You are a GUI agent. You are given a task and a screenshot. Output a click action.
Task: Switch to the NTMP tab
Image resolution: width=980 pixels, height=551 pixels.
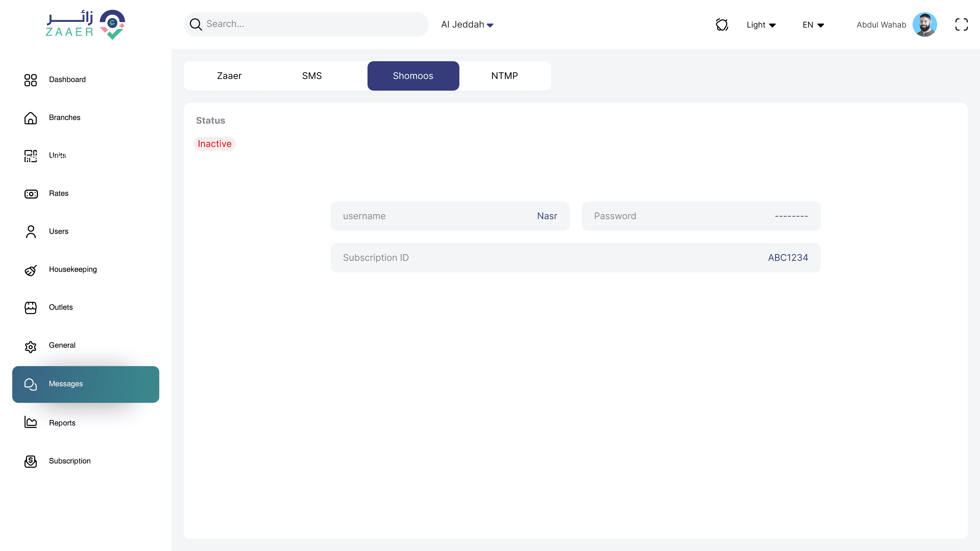point(504,76)
